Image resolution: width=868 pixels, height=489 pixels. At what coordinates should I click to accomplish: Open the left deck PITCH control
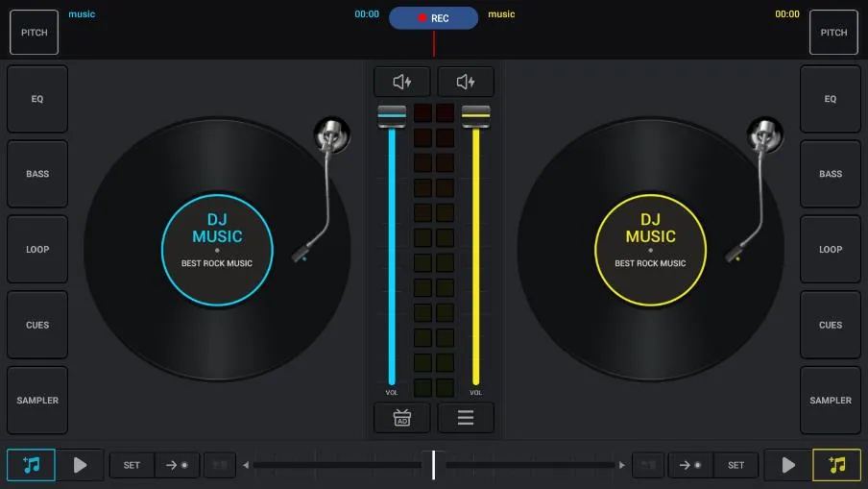[x=34, y=32]
